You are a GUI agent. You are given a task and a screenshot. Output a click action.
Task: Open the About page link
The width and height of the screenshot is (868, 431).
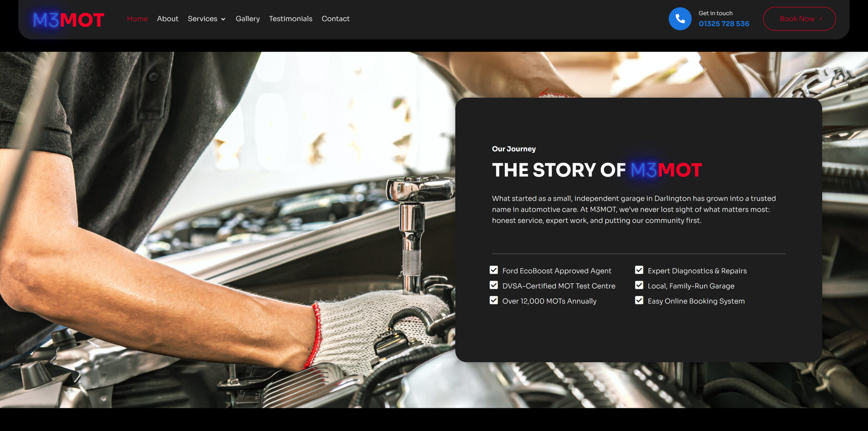(x=167, y=19)
